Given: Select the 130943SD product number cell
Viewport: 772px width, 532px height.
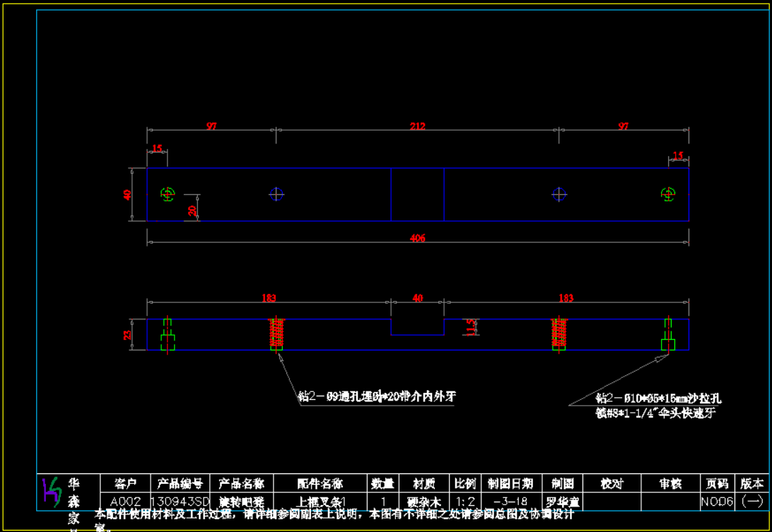Looking at the screenshot, I should click(180, 502).
